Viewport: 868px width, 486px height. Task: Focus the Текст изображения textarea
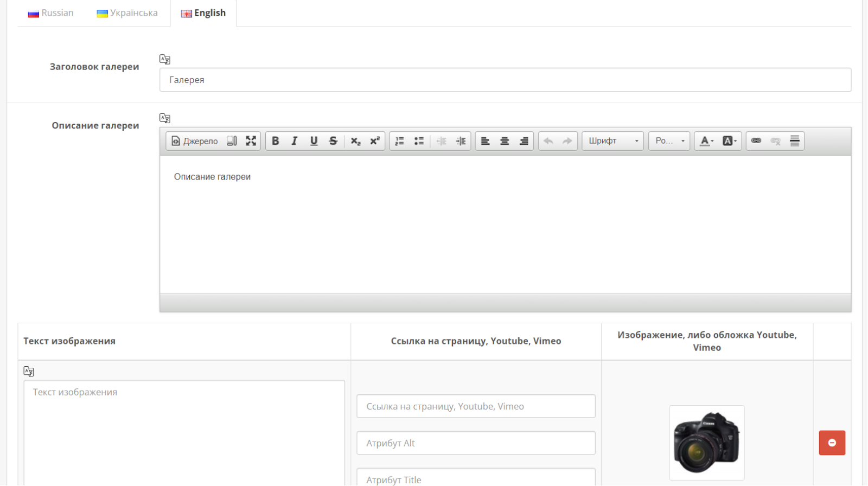click(x=184, y=433)
